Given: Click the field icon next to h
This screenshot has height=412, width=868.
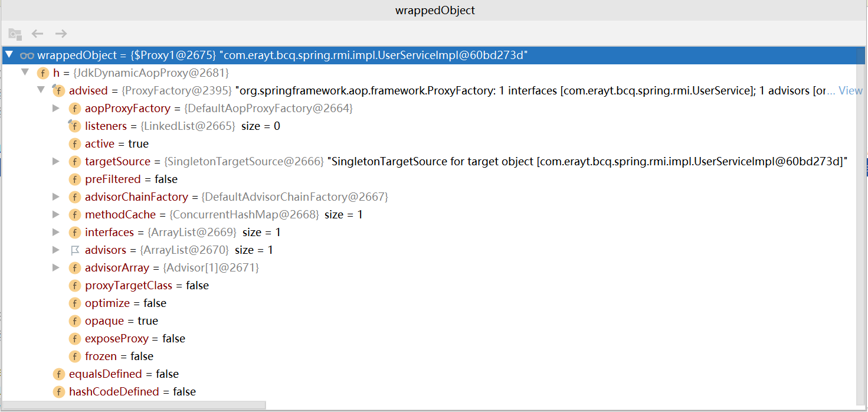Looking at the screenshot, I should tap(43, 73).
